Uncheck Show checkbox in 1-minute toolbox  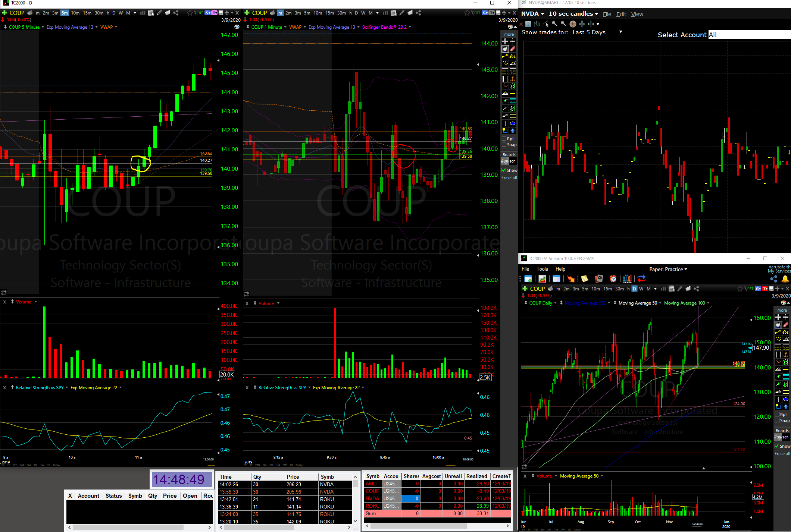[x=504, y=170]
